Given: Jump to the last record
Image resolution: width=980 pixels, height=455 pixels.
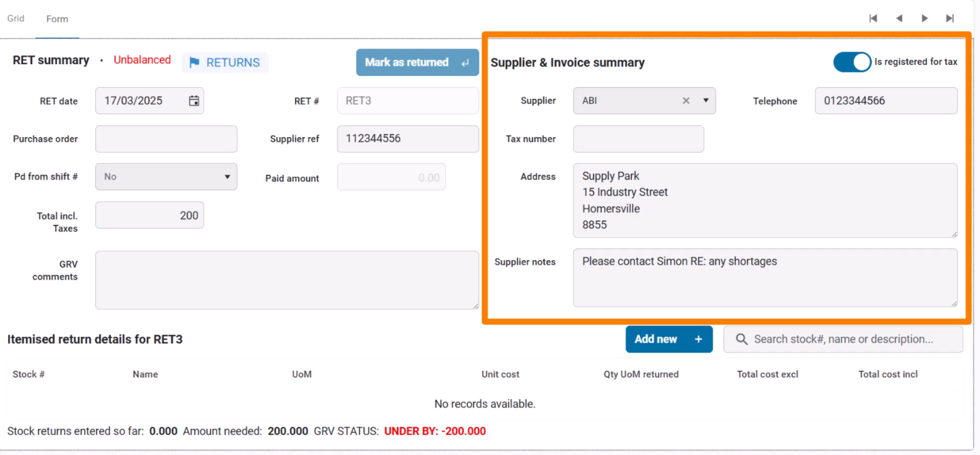Looking at the screenshot, I should click(x=950, y=18).
